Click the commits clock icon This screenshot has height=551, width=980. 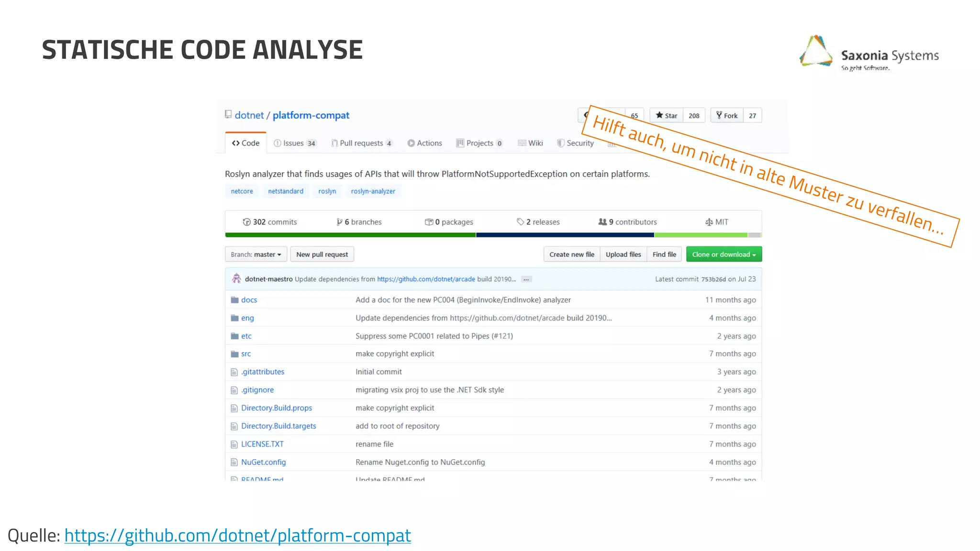point(246,222)
